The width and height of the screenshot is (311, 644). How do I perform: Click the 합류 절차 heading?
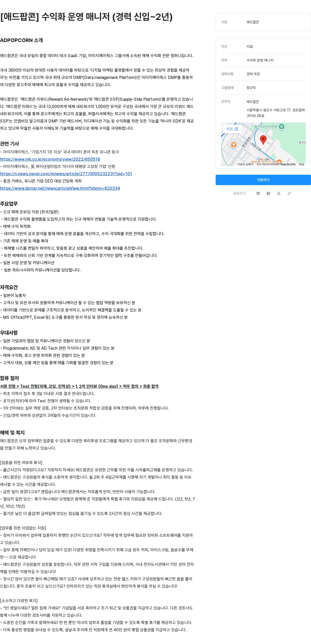coord(10,378)
